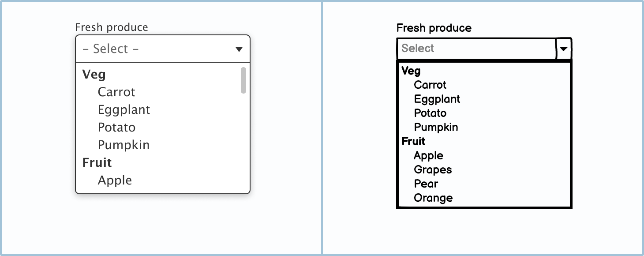The width and height of the screenshot is (644, 256).
Task: Select Orange in the right dropdown list
Action: tap(433, 198)
